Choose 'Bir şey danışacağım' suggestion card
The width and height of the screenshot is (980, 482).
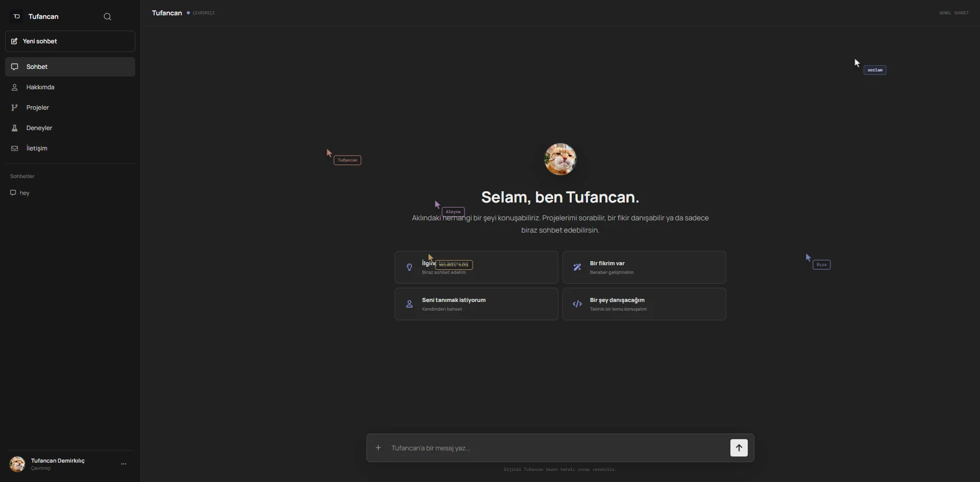point(644,304)
